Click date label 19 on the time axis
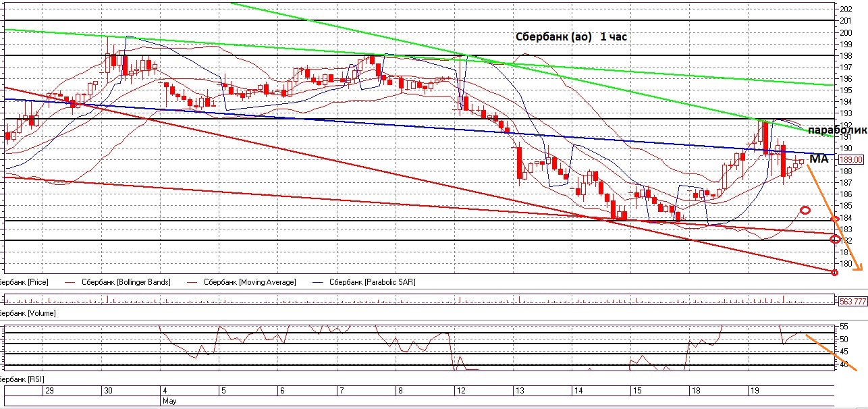Screen dimensions: 868x409 point(755,391)
